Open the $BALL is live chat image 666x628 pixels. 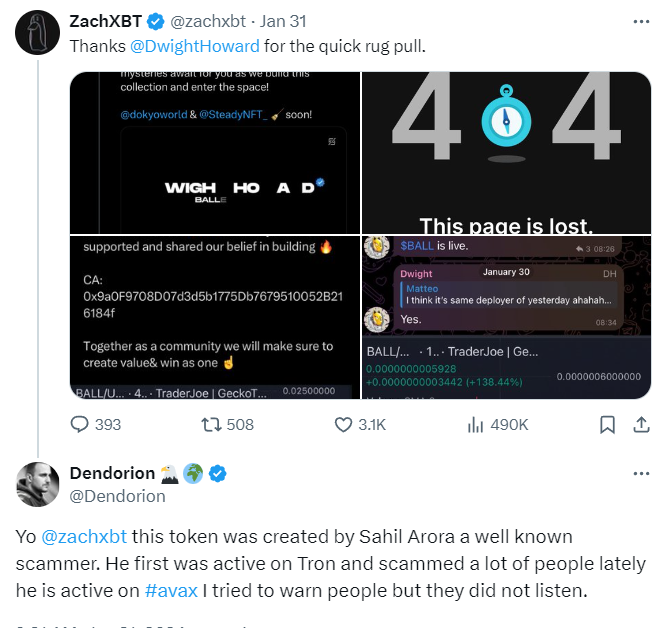[506, 317]
